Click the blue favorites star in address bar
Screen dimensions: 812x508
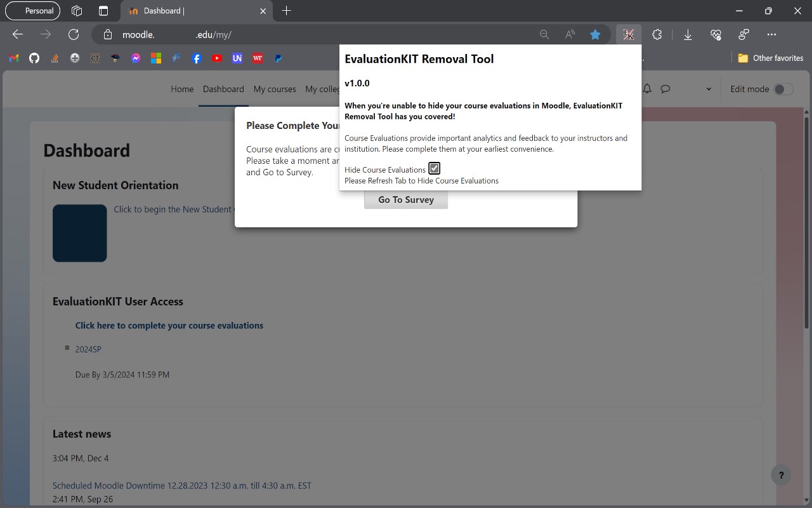coord(595,35)
